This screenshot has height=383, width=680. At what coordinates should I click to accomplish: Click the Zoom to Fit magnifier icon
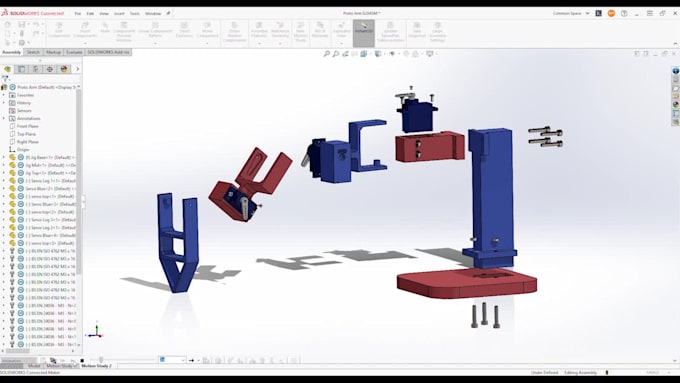point(327,54)
